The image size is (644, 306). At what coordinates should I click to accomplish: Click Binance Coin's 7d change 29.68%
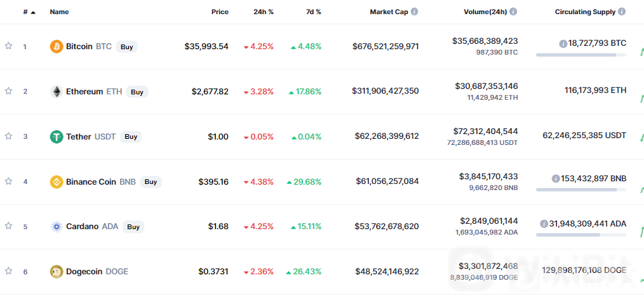pos(304,181)
